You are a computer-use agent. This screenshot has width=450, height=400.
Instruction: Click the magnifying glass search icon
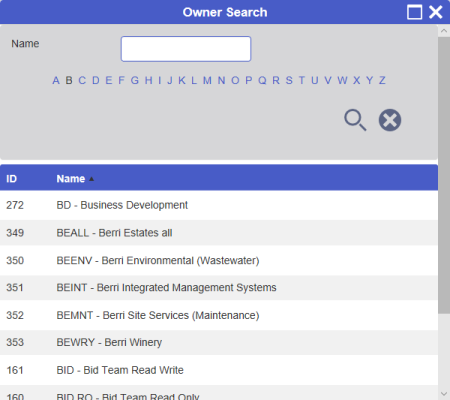pos(355,120)
